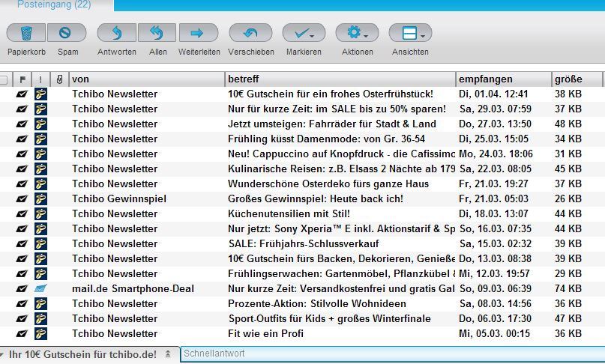Click read-status envelope of Küchenutensilien mail
The height and width of the screenshot is (364, 605).
coord(22,214)
